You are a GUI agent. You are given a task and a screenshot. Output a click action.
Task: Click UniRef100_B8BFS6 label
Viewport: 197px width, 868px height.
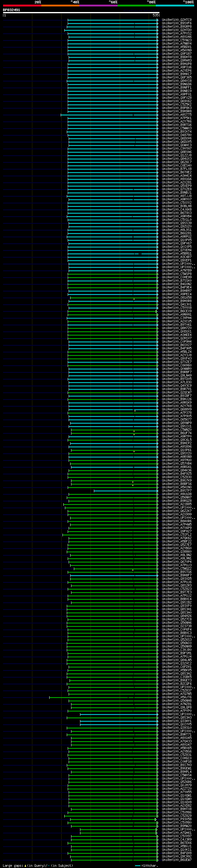coord(176,483)
